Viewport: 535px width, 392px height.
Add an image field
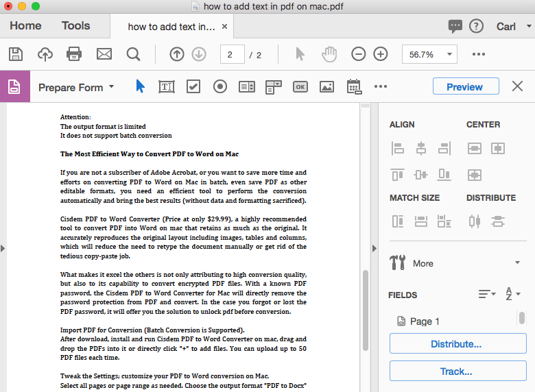[326, 87]
